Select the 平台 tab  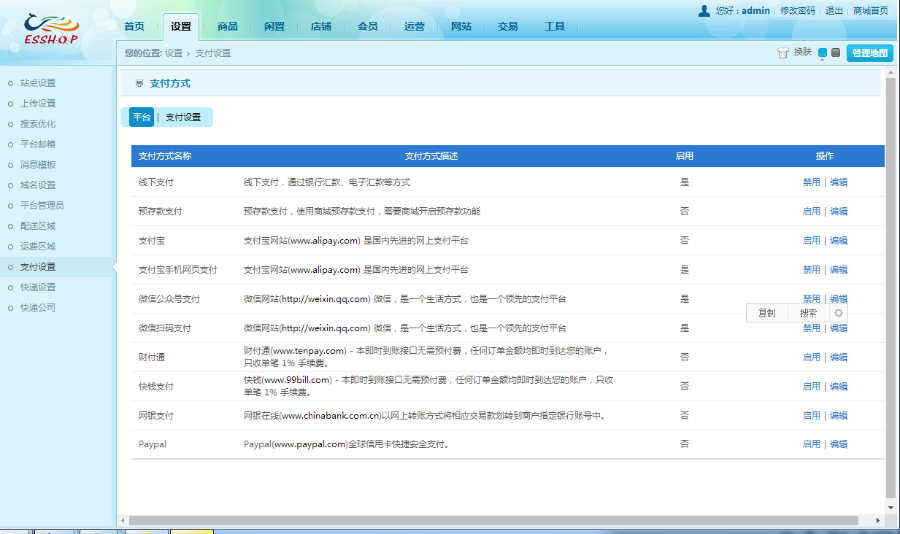click(x=142, y=117)
